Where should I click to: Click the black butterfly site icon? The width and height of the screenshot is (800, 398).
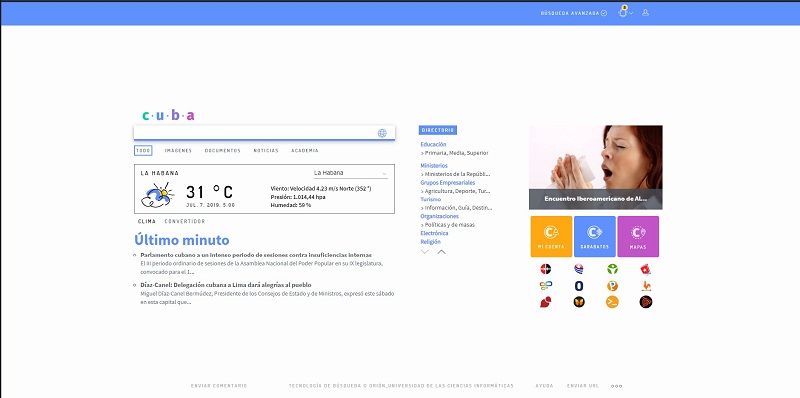(579, 302)
